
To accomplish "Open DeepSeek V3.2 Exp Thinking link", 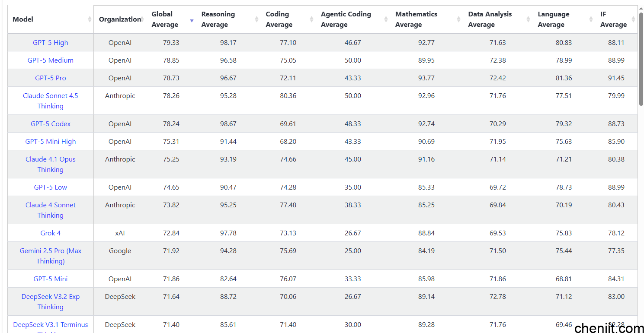I will click(51, 301).
